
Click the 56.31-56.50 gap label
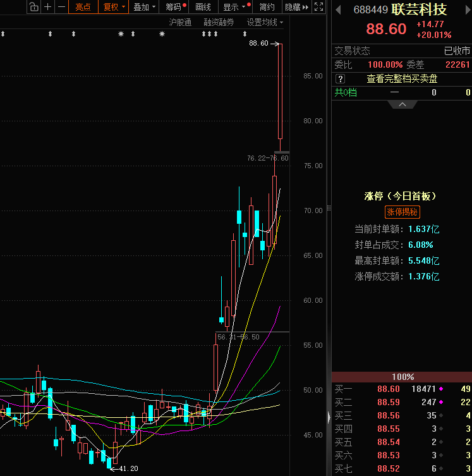(238, 337)
